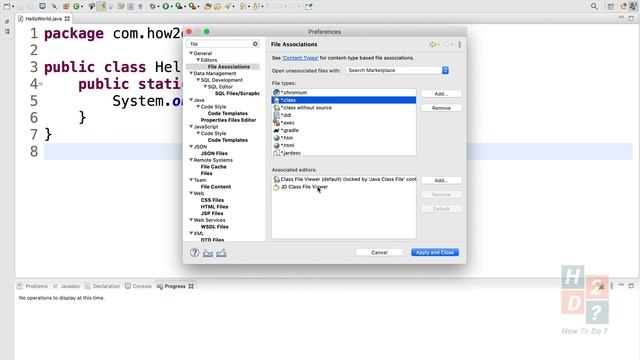Open the Run button dropdown arrow
This screenshot has height=360, width=640.
[x=172, y=7]
